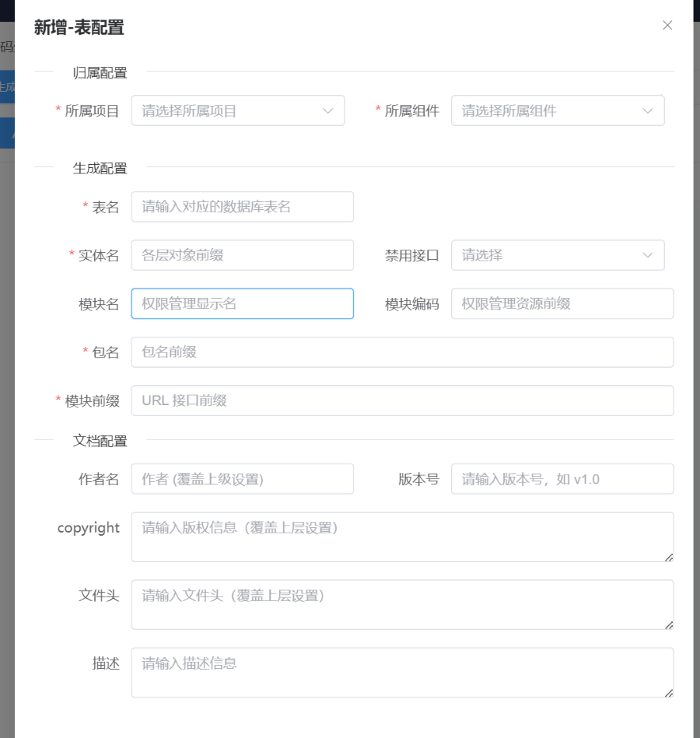Focus the 包名 package prefix field
This screenshot has width=700, height=738.
[401, 352]
